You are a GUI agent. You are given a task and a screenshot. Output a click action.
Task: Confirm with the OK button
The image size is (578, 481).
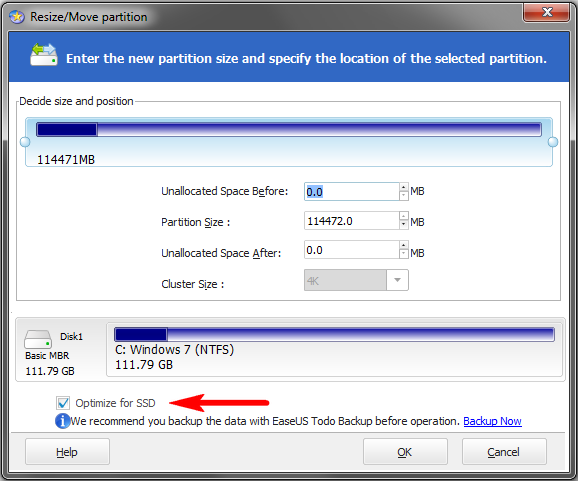(x=405, y=452)
